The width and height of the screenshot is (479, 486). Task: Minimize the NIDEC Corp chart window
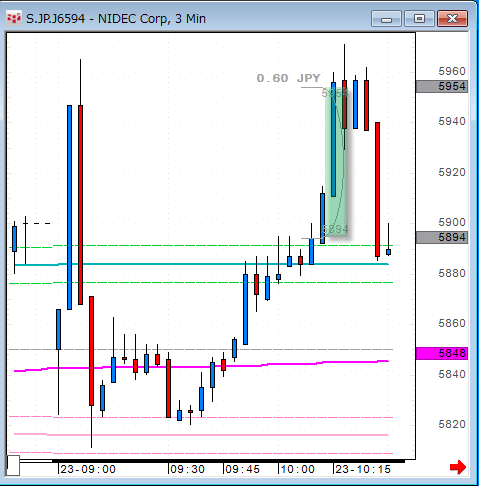point(386,19)
